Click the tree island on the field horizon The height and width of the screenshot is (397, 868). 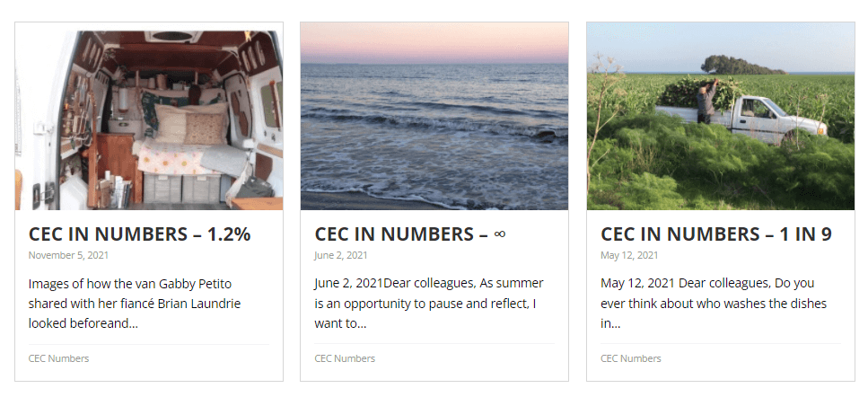click(742, 65)
